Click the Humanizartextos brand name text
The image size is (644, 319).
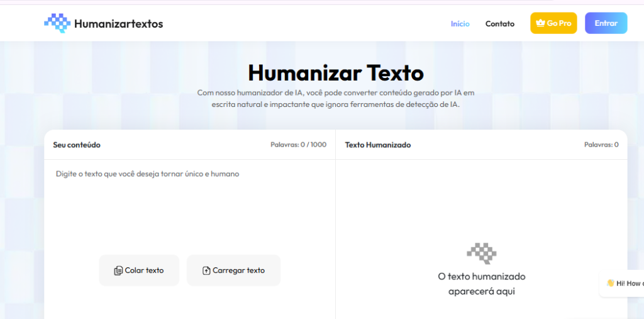tap(118, 24)
